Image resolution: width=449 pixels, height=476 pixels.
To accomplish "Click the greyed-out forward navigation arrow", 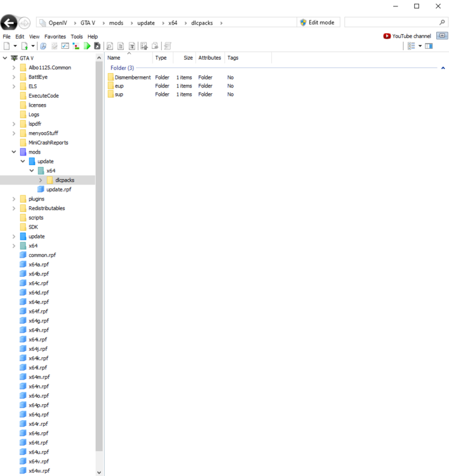I will click(x=24, y=23).
